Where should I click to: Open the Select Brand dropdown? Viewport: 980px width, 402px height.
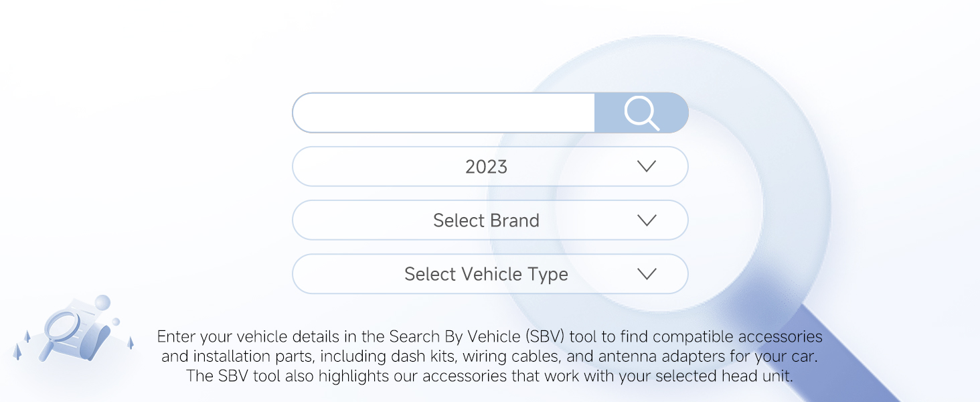coord(490,220)
